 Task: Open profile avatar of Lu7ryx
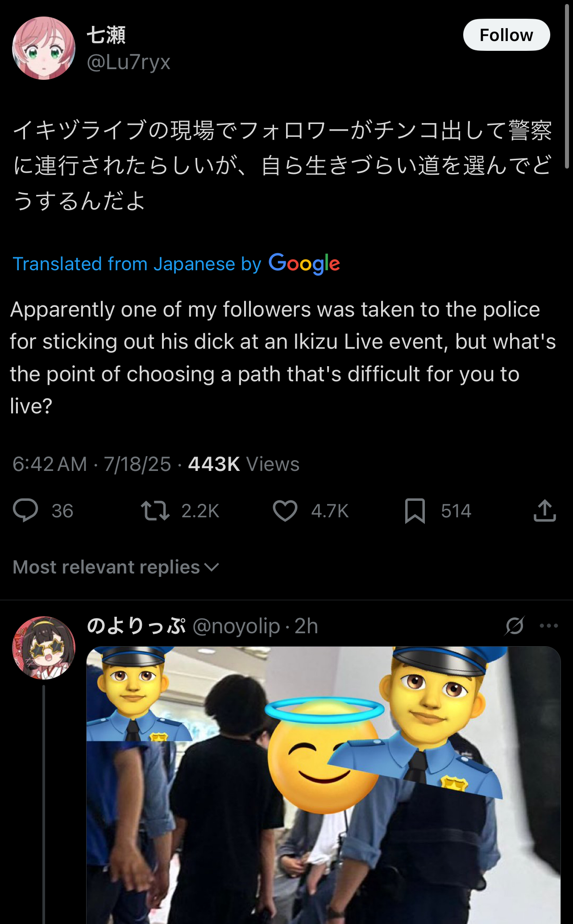(44, 48)
